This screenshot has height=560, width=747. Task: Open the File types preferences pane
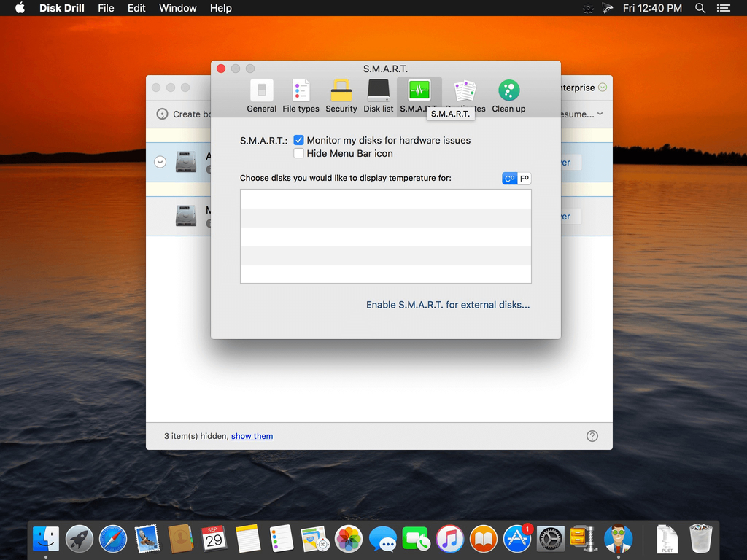point(301,96)
